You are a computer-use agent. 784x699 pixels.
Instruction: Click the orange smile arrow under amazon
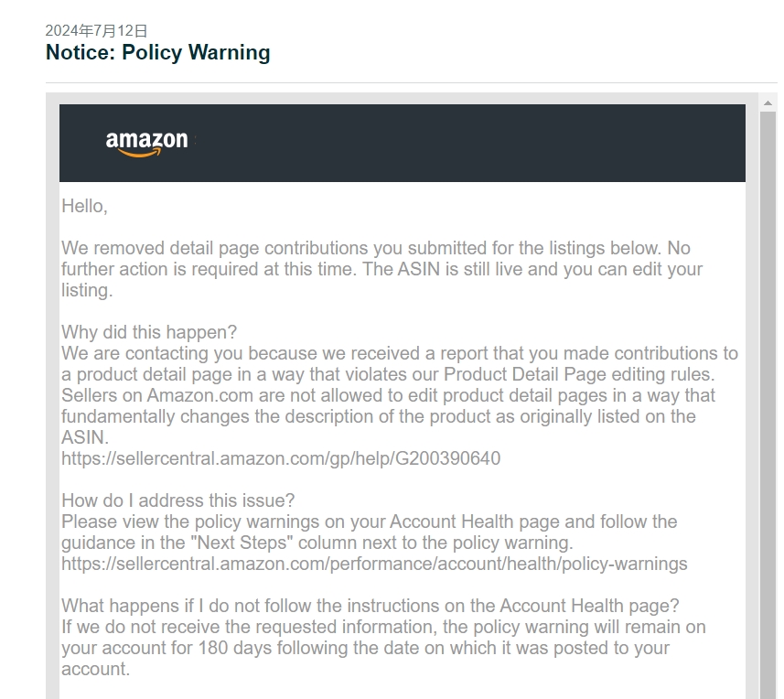click(x=139, y=153)
